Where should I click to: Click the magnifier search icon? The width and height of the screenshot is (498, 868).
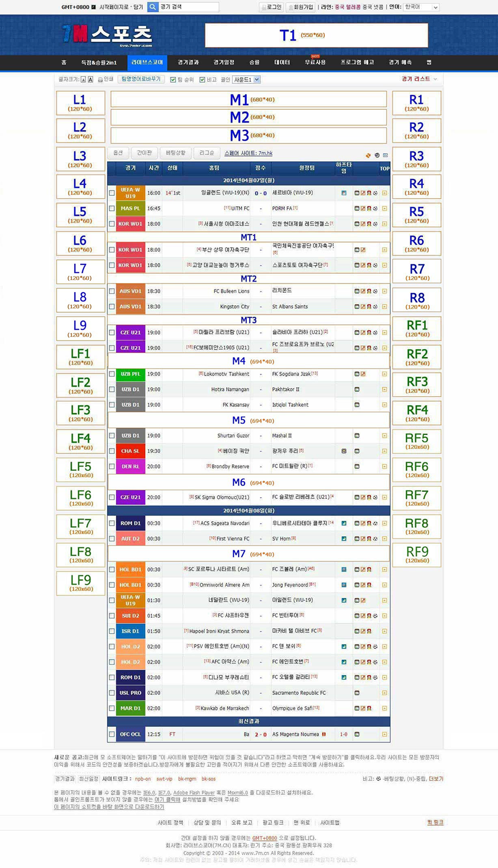click(153, 7)
